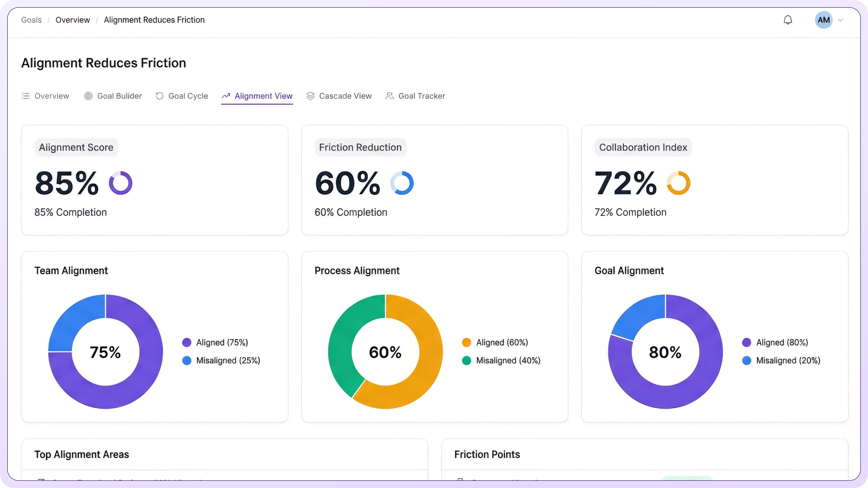This screenshot has width=868, height=488.
Task: Click the Goal Tracker people icon
Action: tap(389, 96)
